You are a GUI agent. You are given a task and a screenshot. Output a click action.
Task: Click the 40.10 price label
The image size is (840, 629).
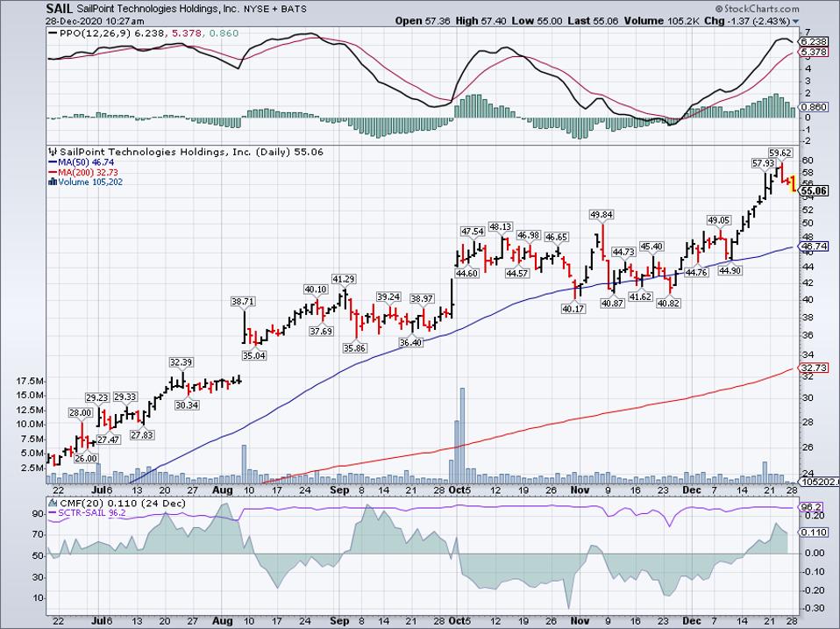pos(316,289)
